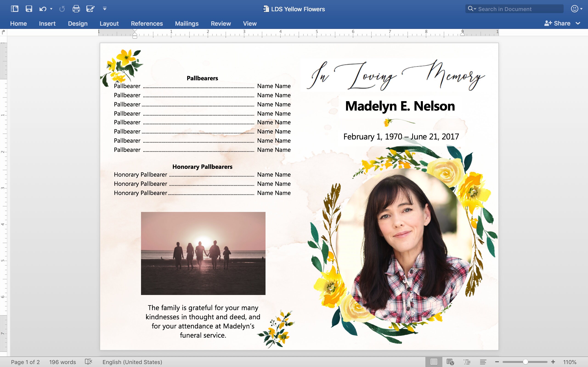Open the Undo history dropdown arrow
Viewport: 588px width, 367px height.
tap(51, 9)
